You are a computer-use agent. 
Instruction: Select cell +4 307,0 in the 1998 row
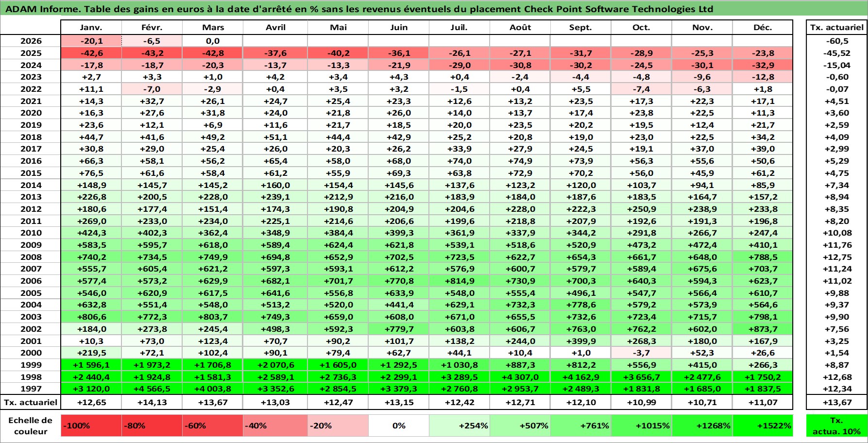(520, 377)
